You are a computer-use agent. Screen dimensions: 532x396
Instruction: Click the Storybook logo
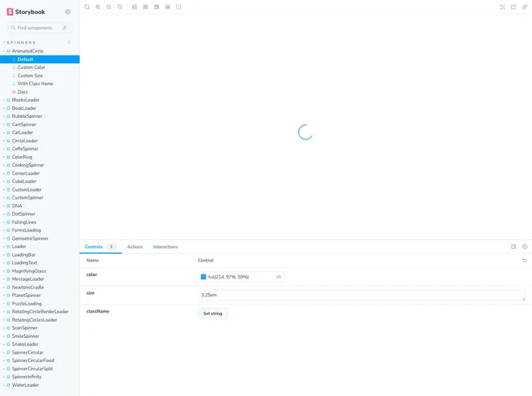[26, 12]
